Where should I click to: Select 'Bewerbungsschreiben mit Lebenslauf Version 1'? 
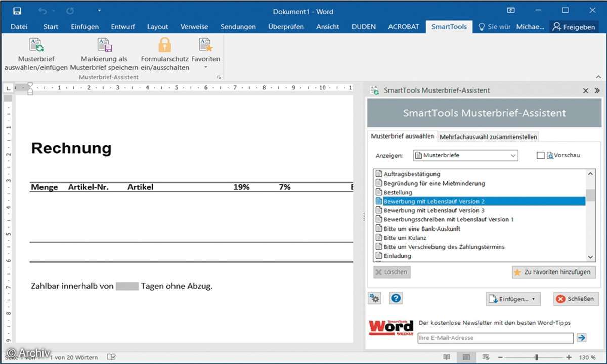(x=449, y=219)
